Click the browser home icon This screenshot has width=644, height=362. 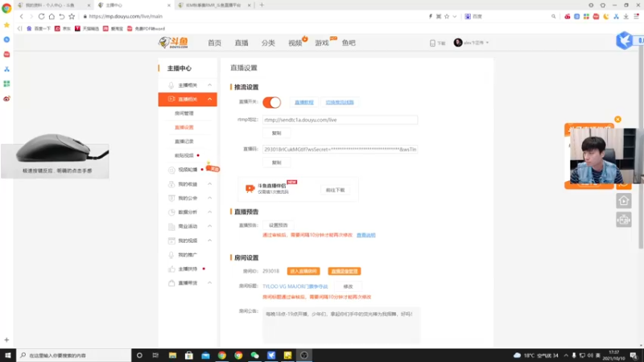point(52,16)
